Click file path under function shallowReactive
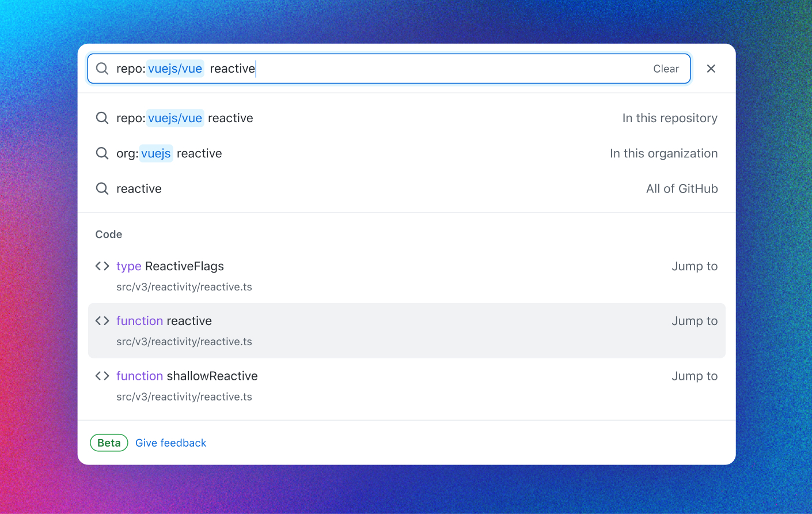 click(184, 397)
